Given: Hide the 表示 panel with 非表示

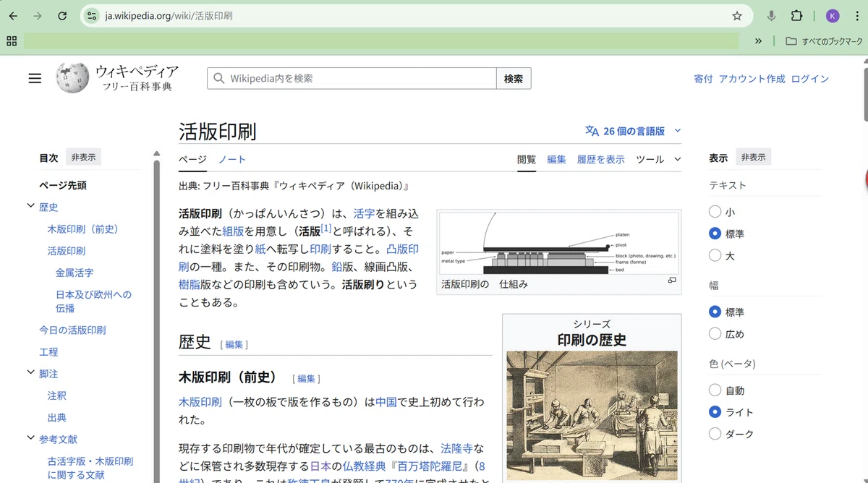Looking at the screenshot, I should click(754, 157).
